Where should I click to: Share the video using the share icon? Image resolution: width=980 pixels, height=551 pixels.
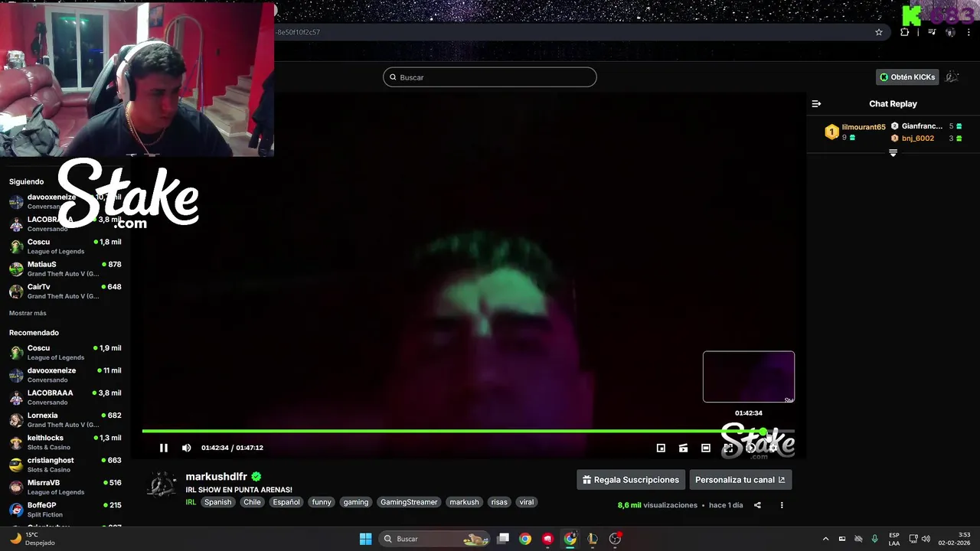(757, 505)
